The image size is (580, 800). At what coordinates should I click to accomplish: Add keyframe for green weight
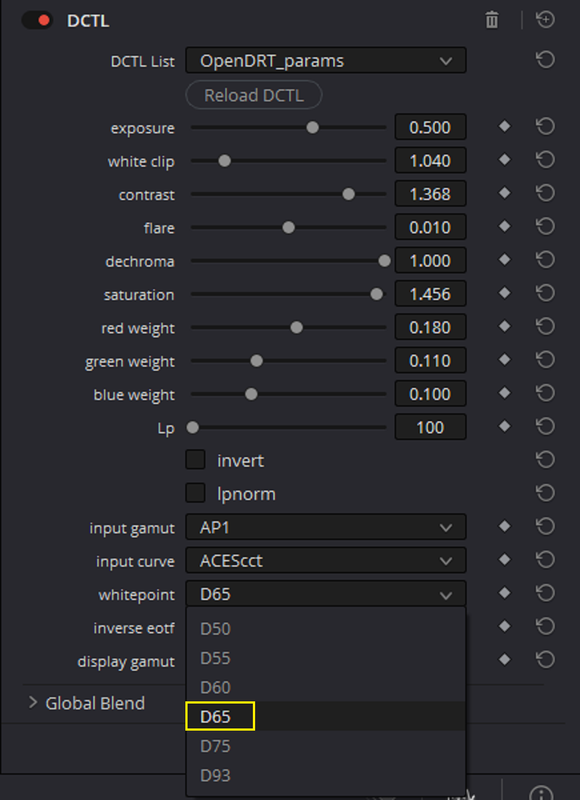tap(505, 360)
